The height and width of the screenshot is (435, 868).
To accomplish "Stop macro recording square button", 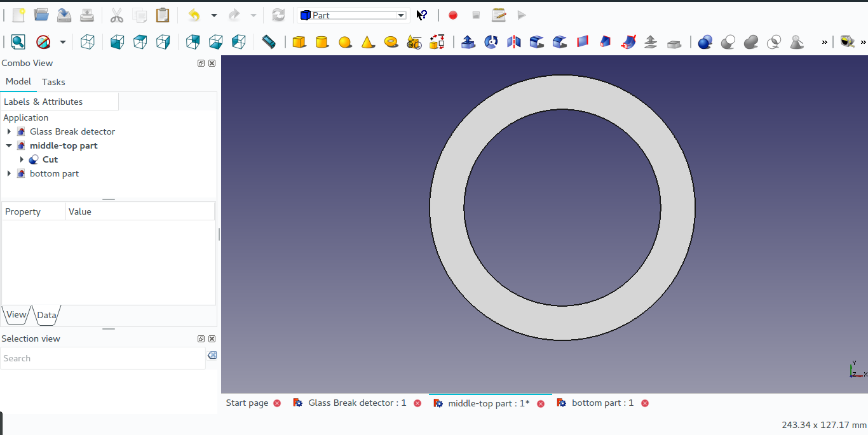I will [476, 15].
